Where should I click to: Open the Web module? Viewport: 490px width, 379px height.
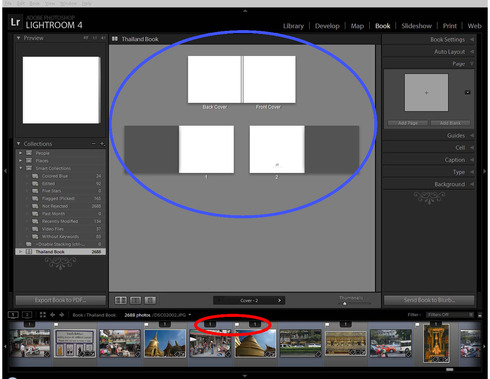coord(474,26)
